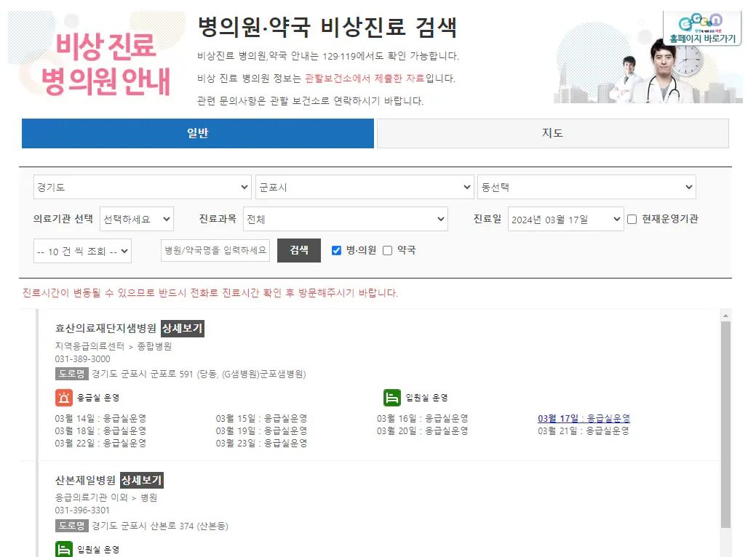
Task: Open the 동선택 dropdown
Action: point(587,187)
